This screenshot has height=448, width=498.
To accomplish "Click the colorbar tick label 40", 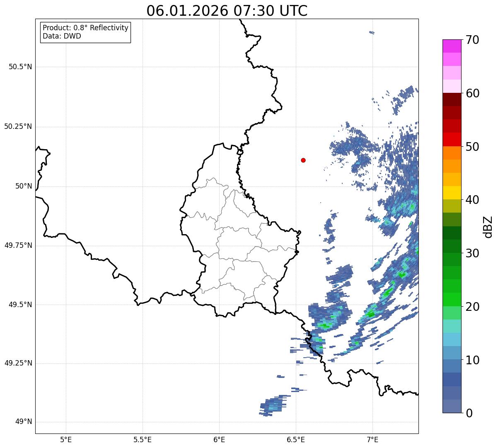I will point(472,200).
